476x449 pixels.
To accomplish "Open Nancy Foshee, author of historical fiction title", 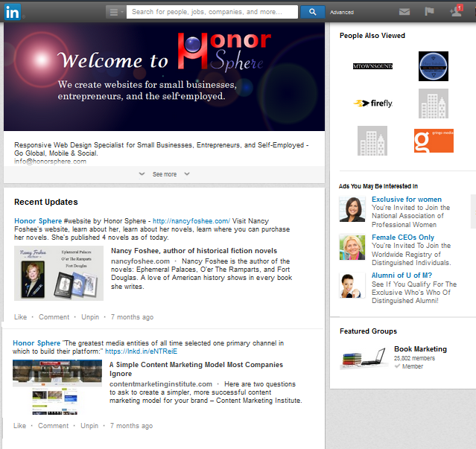I will click(194, 251).
